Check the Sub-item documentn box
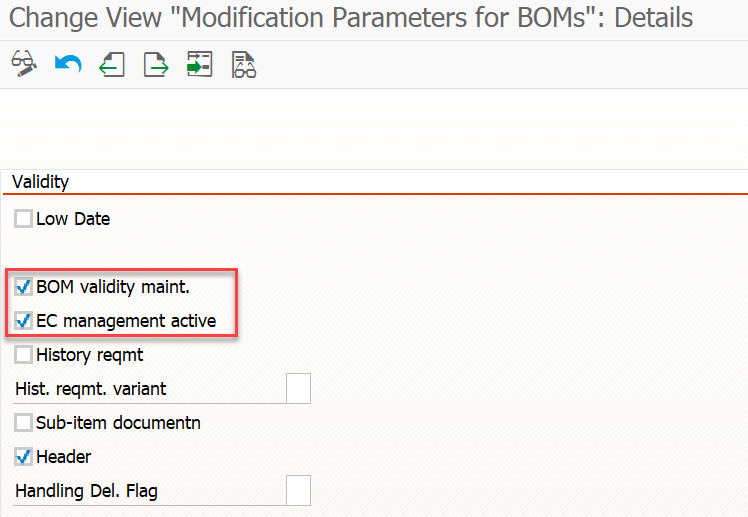The image size is (748, 517). (x=23, y=423)
